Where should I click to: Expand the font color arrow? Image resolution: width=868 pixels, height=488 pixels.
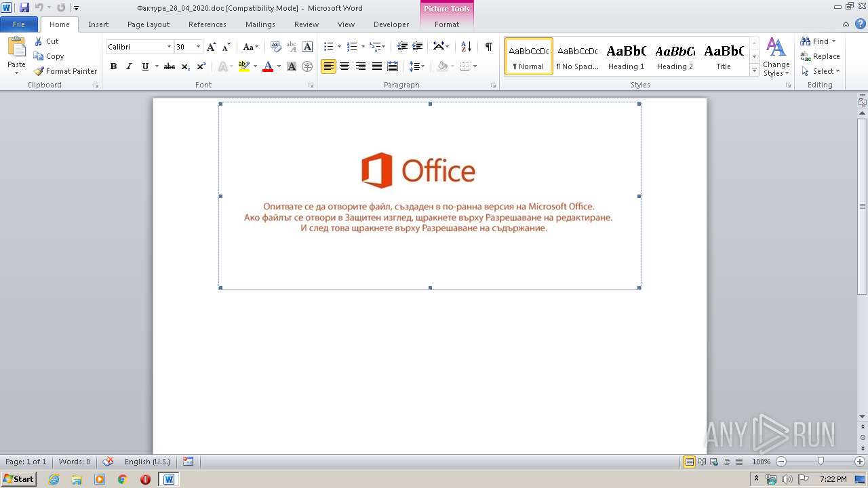coord(279,66)
